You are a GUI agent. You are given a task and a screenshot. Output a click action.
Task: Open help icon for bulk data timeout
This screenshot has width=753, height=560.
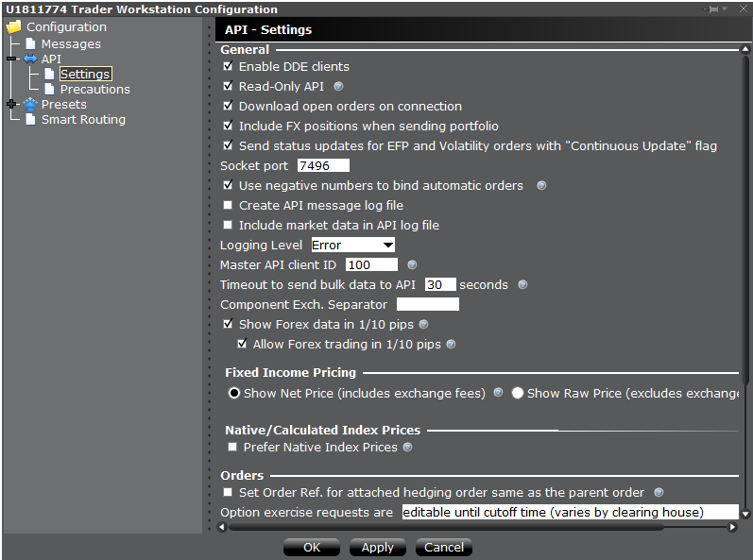[x=522, y=284]
